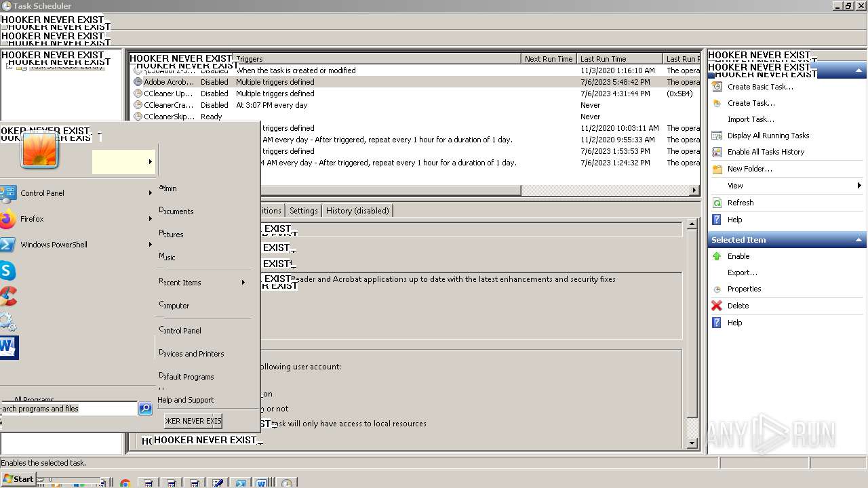
Task: Click the green Enable arrow icon
Action: (x=717, y=256)
